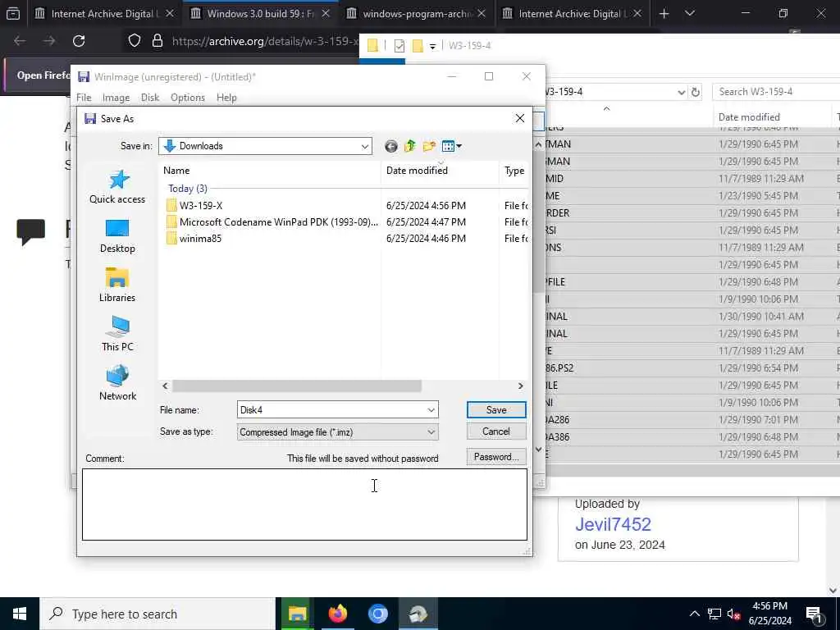Click the site security padlock icon
Image resolution: width=840 pixels, height=630 pixels.
click(x=157, y=41)
